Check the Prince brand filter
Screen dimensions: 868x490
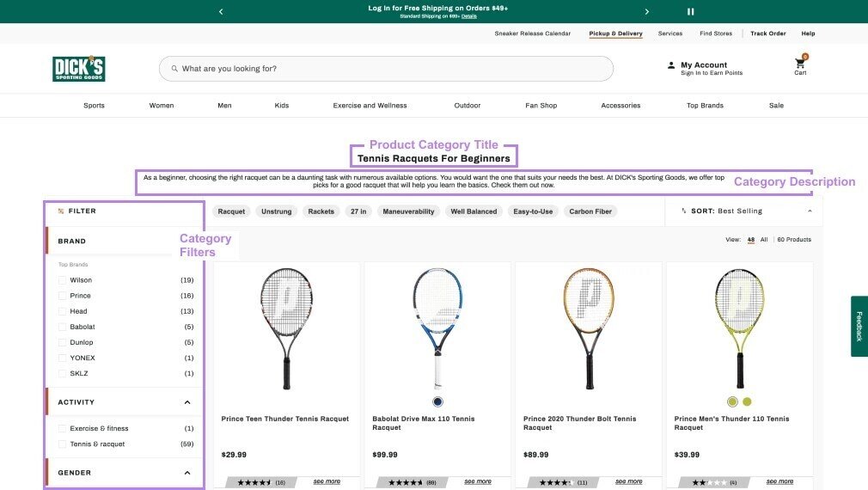(x=62, y=296)
